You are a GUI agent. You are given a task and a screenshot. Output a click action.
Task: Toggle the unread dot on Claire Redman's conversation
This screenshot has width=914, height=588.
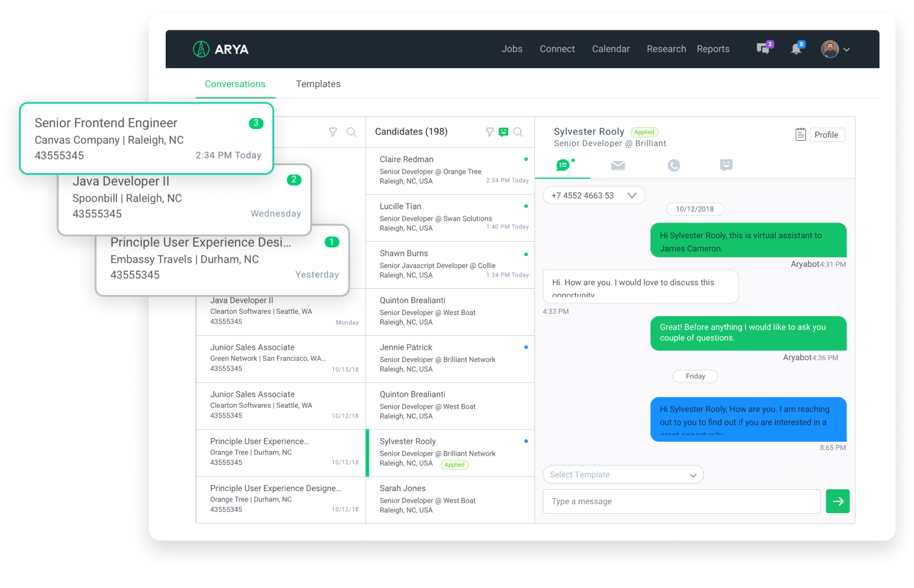(x=526, y=159)
